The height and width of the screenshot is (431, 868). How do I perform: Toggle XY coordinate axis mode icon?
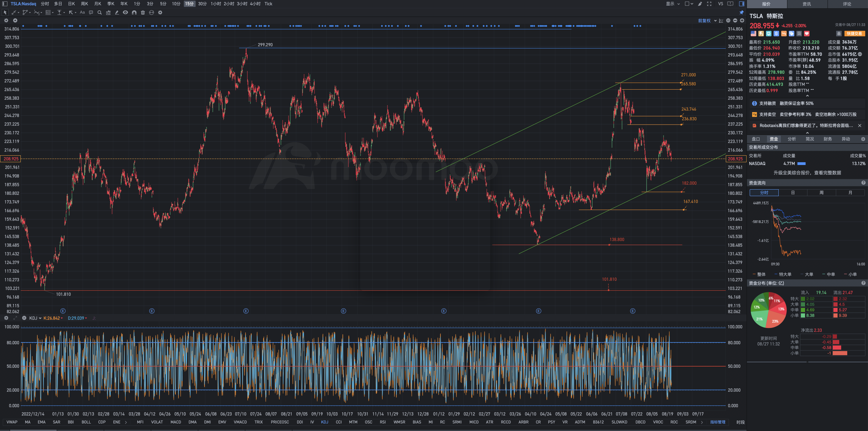[x=721, y=21]
